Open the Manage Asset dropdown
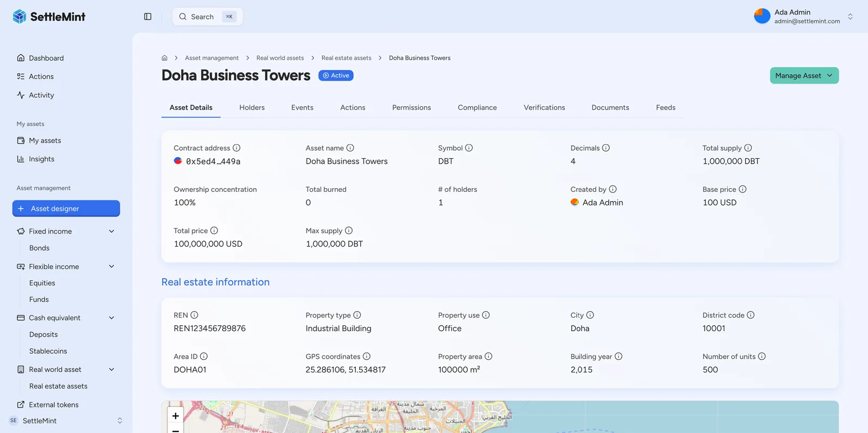Viewport: 868px width, 433px height. [x=804, y=76]
